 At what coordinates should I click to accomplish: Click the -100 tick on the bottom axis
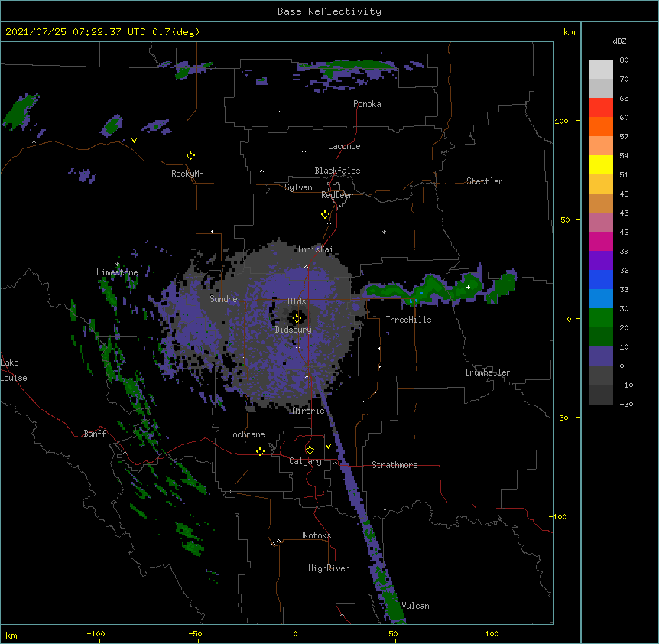[x=96, y=633]
